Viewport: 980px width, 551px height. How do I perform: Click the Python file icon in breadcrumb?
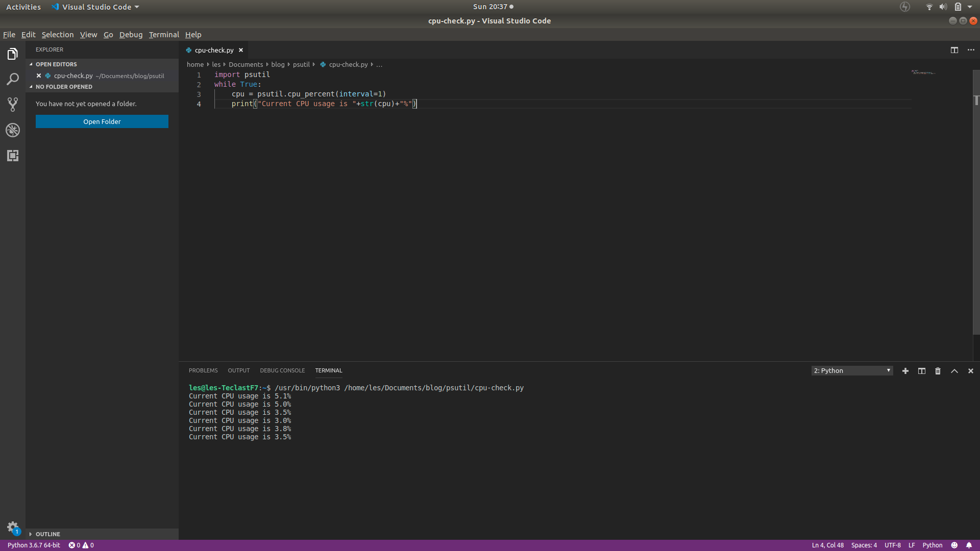click(x=323, y=65)
